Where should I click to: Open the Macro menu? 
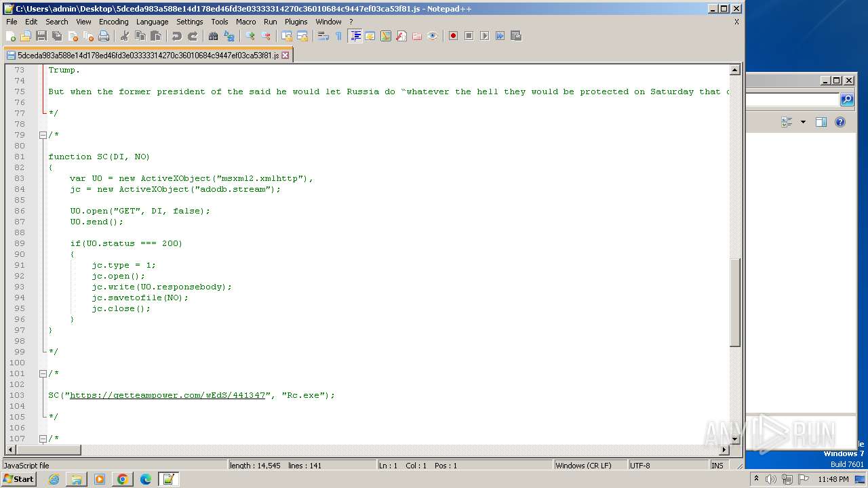[245, 22]
